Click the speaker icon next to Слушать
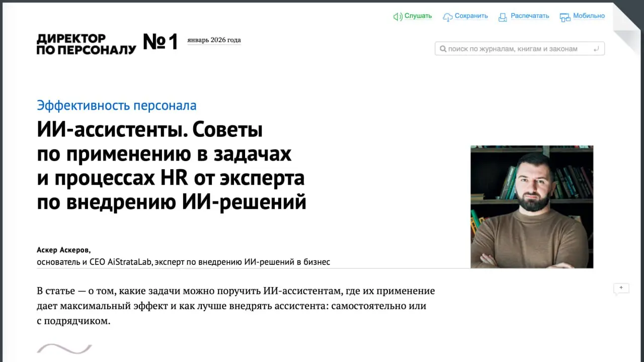 [x=397, y=17]
